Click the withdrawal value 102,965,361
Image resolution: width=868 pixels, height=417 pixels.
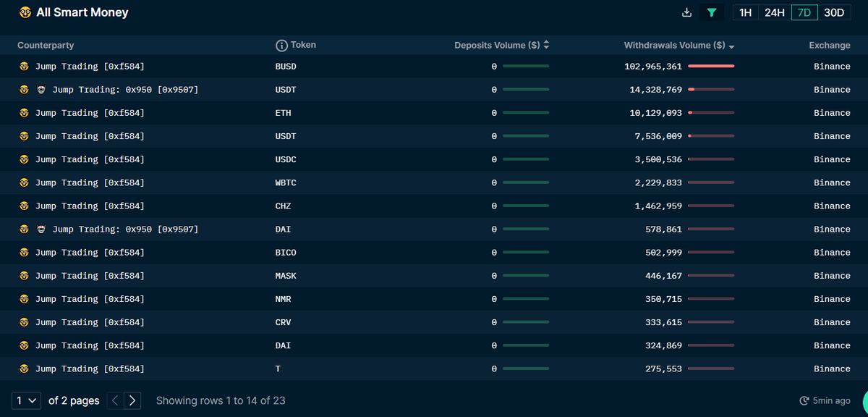tap(653, 66)
